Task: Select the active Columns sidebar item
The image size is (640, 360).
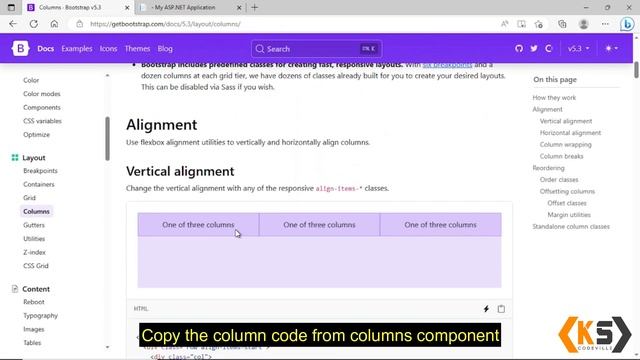Action: [36, 211]
